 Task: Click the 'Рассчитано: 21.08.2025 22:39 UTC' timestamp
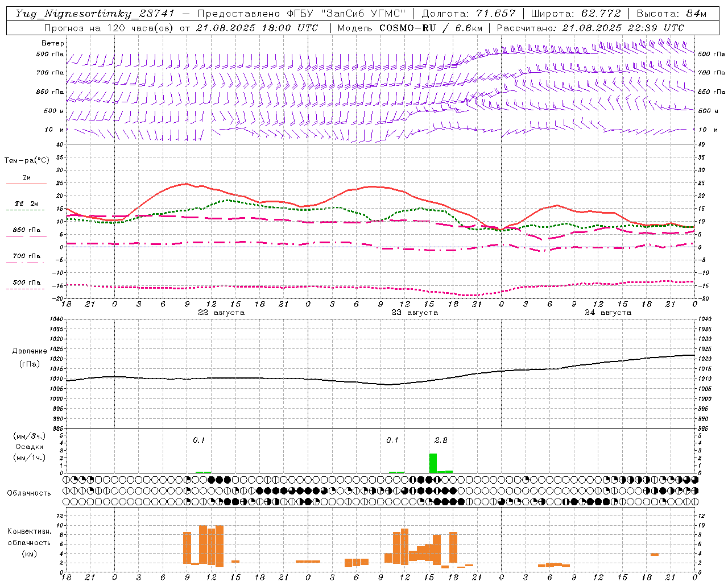590,28
